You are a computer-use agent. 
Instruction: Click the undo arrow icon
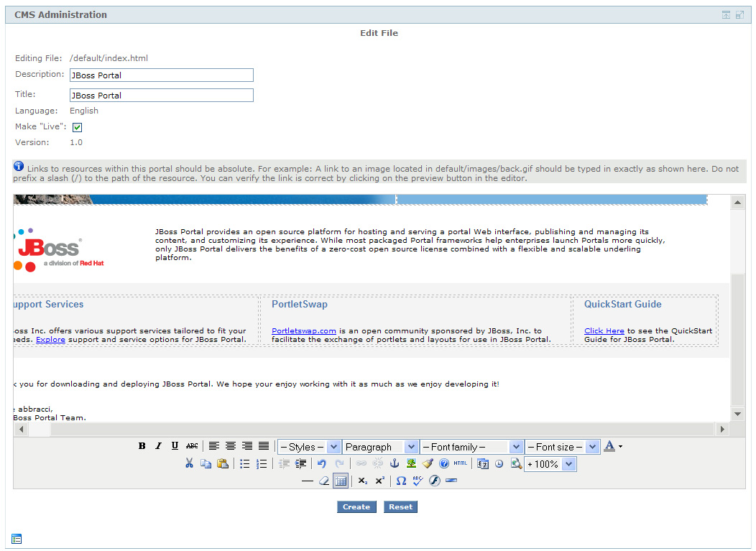coord(322,464)
